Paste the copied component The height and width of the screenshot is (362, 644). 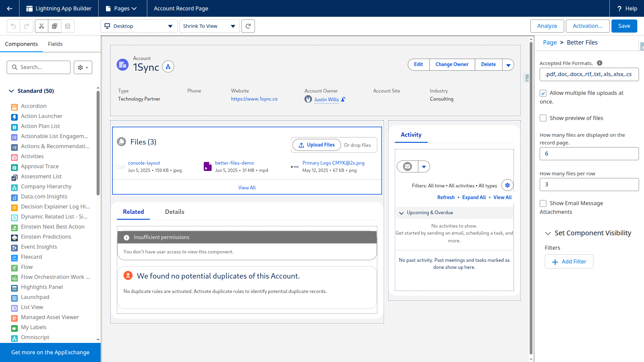[x=68, y=26]
